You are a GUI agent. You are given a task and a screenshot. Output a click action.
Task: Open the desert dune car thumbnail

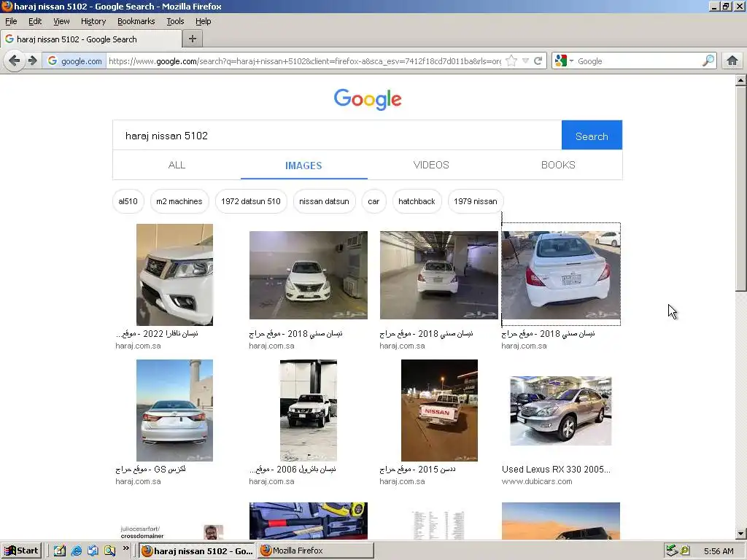click(561, 521)
